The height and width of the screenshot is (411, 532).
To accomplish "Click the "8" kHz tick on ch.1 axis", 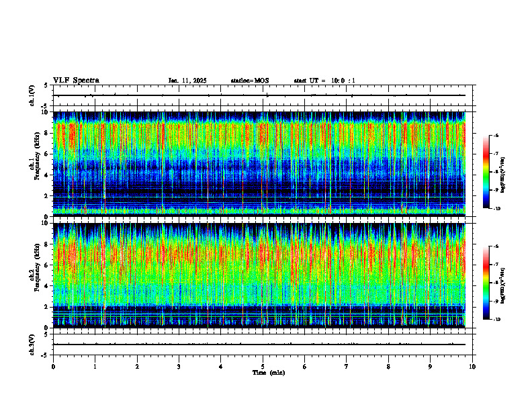I will [x=47, y=133].
